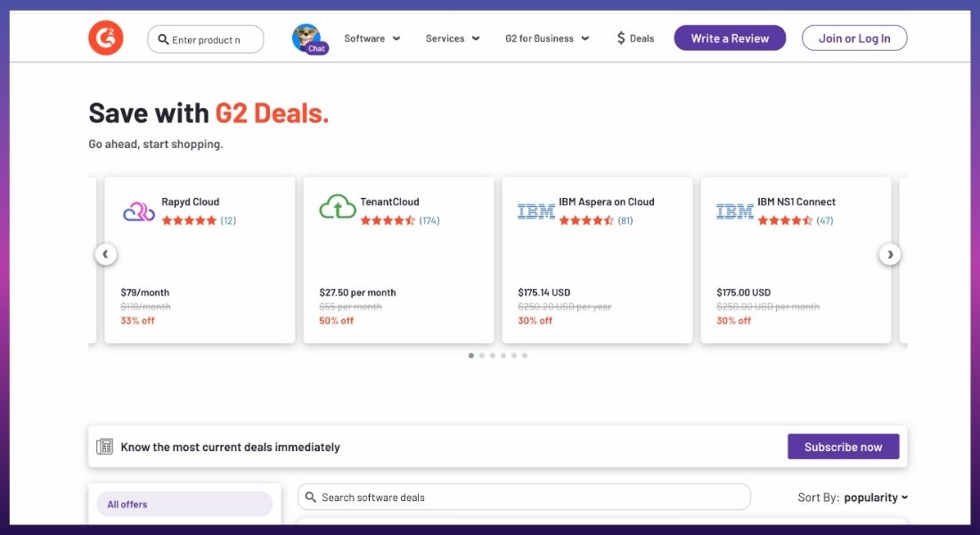Click the dollar sign Deals icon
This screenshot has width=980, height=535.
pos(621,38)
